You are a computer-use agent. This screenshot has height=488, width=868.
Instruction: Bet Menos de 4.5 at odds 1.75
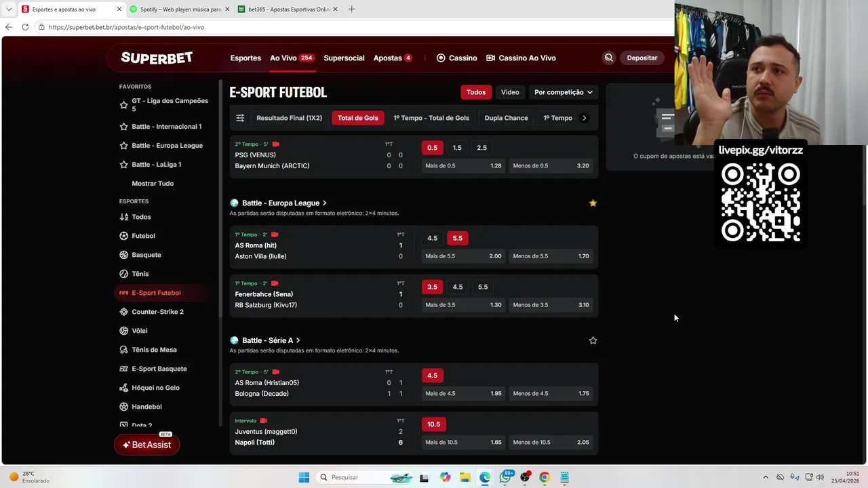[551, 394]
